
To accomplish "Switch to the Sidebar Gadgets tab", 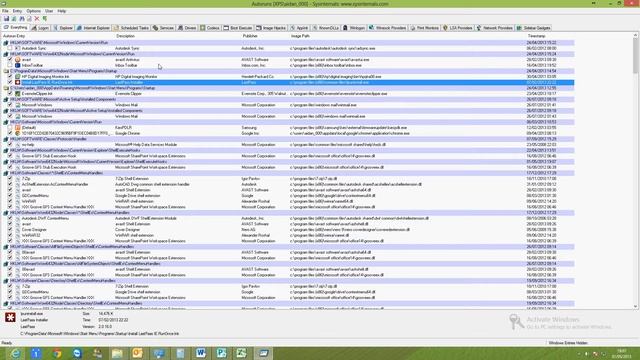I will pyautogui.click(x=533, y=28).
